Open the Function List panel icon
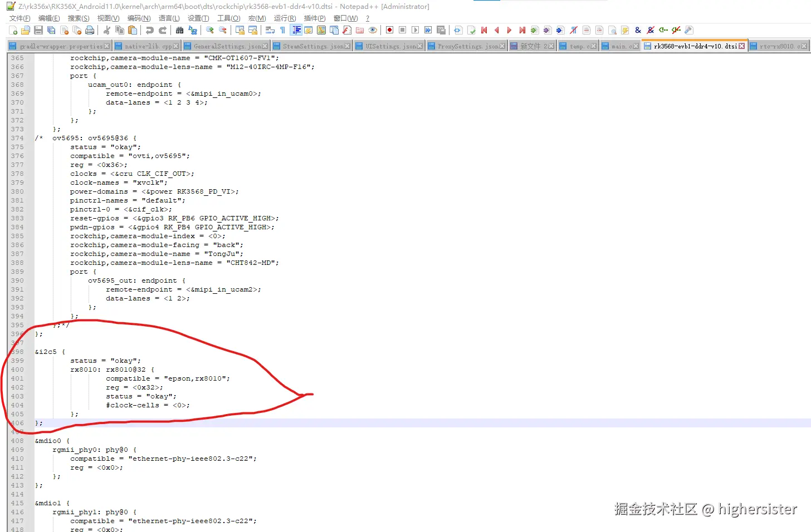 click(x=347, y=30)
